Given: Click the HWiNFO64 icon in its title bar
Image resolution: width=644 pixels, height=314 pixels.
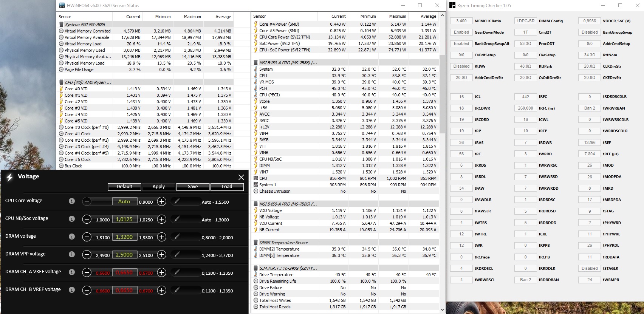Looking at the screenshot, I should click(x=62, y=6).
